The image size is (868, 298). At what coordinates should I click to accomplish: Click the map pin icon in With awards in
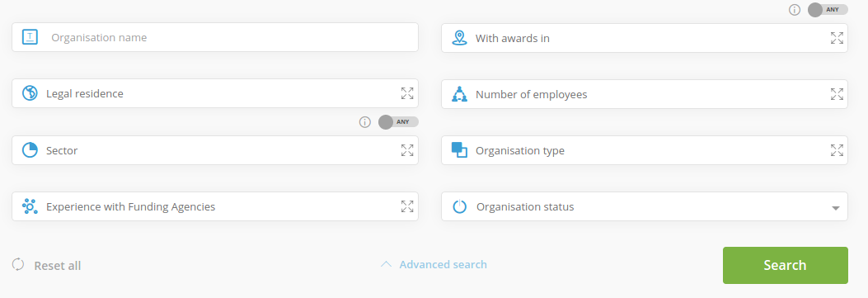pyautogui.click(x=459, y=38)
